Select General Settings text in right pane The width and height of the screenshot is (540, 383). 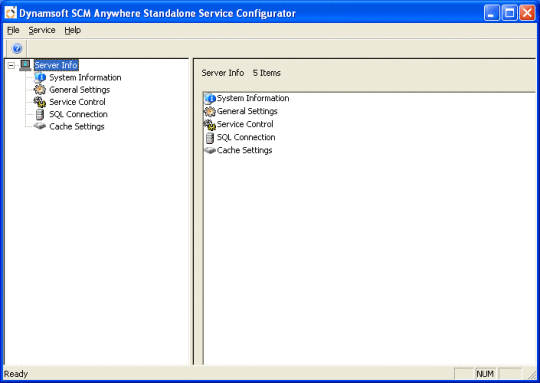tap(247, 111)
